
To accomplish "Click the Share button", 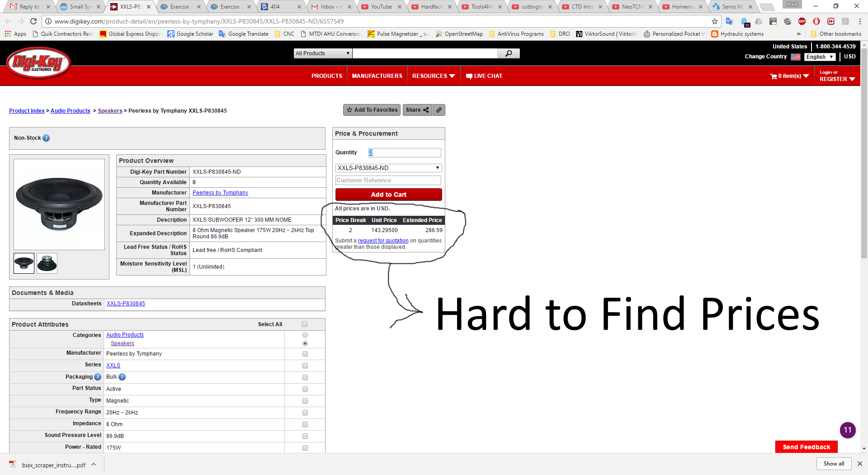I will coord(417,110).
